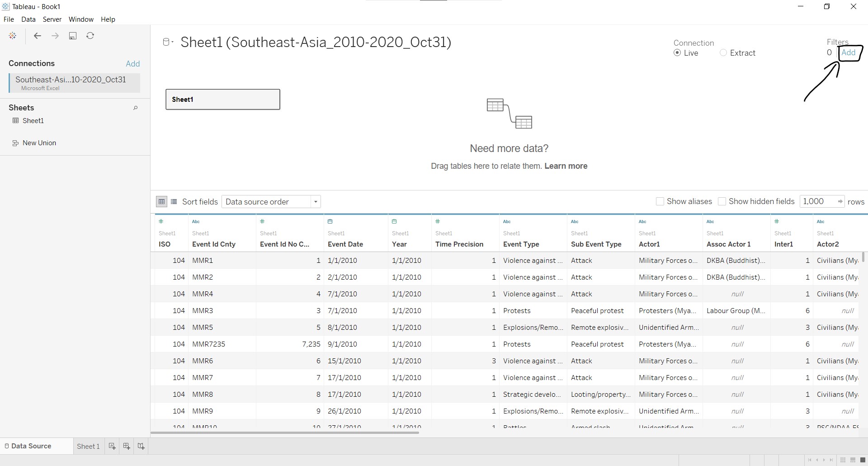Click the new worksheet icon
This screenshot has height=466, width=868.
(112, 446)
